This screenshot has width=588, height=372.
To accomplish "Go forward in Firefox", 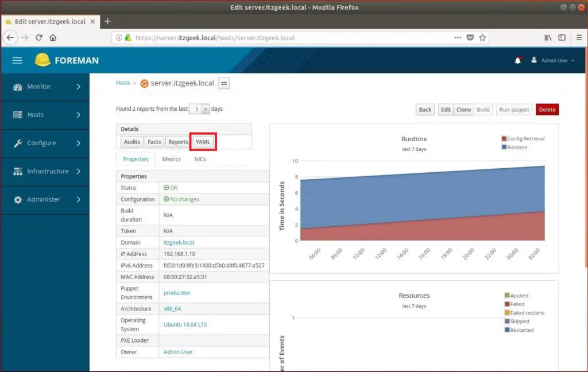I will [25, 37].
